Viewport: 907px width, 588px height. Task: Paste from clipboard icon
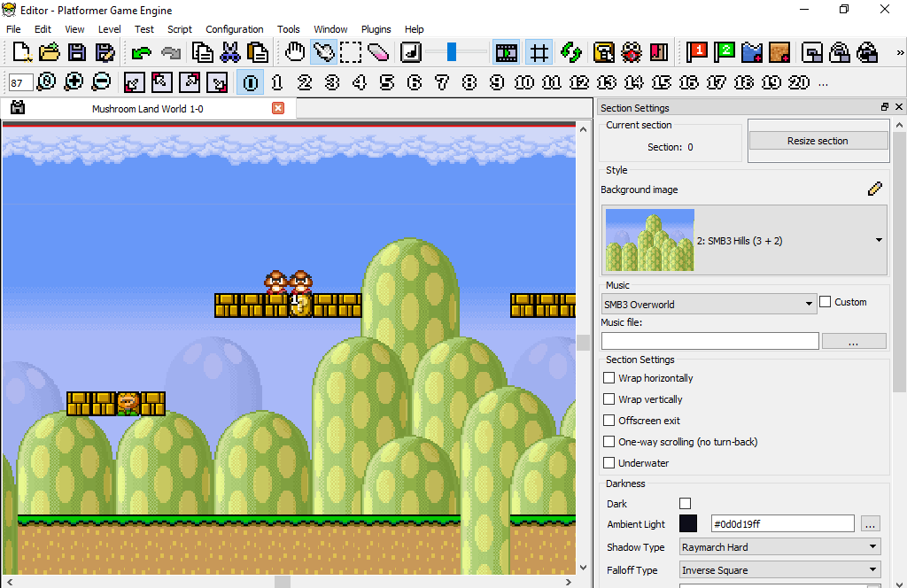[x=258, y=52]
